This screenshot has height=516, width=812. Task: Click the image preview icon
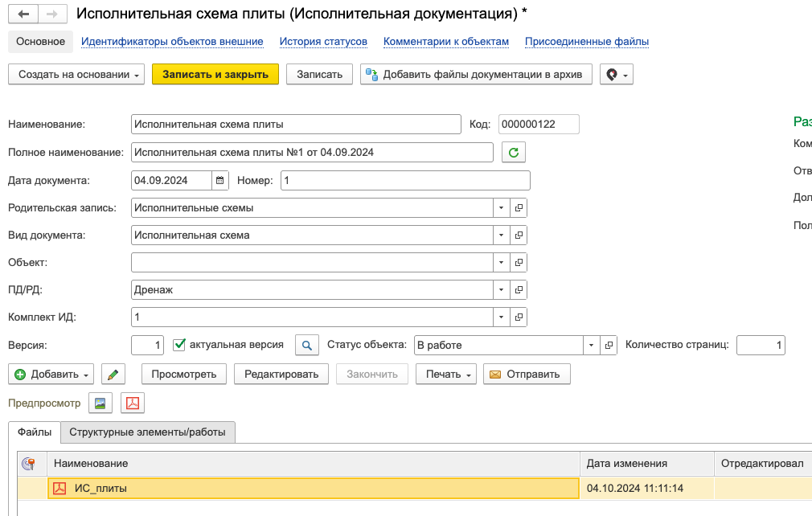(100, 403)
